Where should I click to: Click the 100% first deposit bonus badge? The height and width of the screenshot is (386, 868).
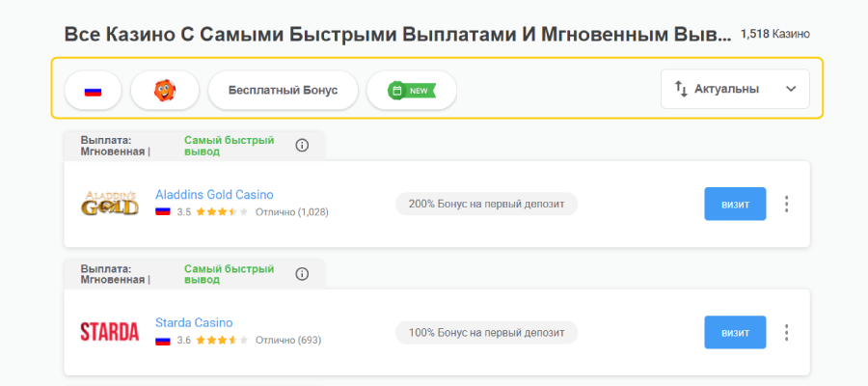(486, 332)
